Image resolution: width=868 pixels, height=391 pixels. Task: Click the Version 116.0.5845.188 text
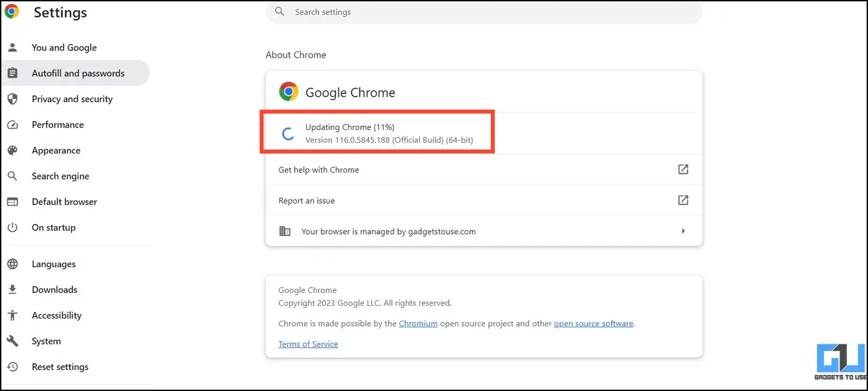point(389,140)
